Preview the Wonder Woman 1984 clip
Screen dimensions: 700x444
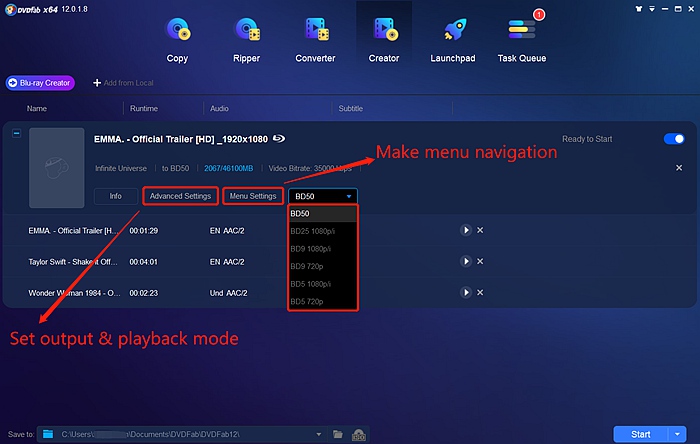(465, 293)
